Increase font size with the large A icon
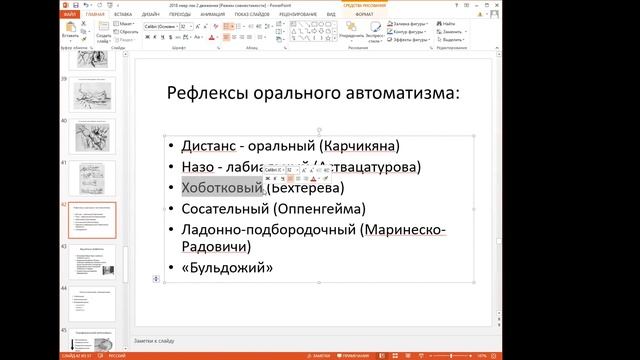The image size is (640, 360). coord(198,27)
